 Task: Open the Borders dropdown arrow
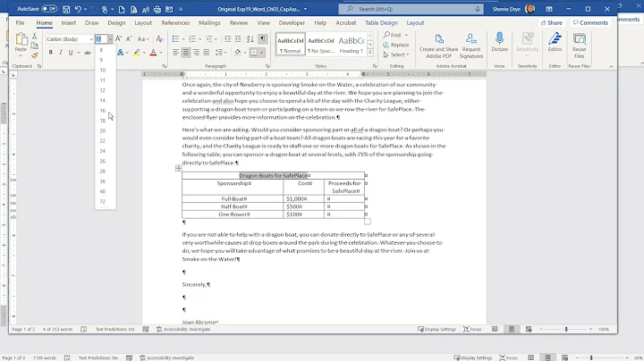[x=261, y=53]
